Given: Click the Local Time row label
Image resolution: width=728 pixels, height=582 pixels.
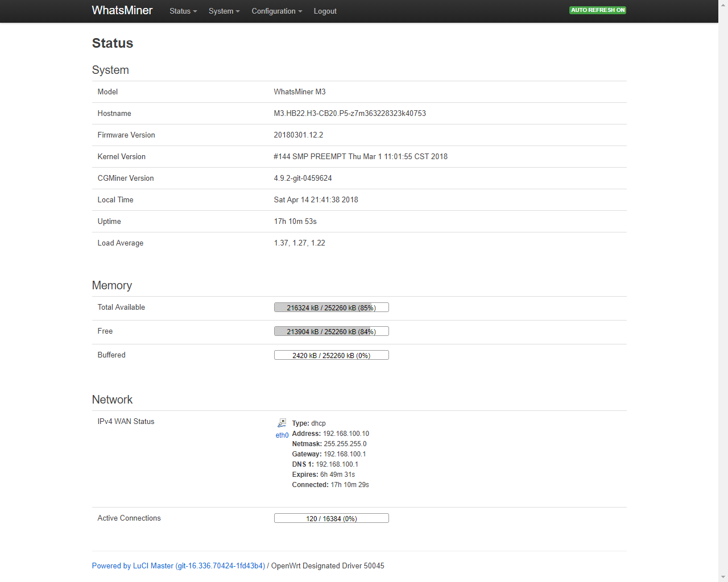Looking at the screenshot, I should pyautogui.click(x=115, y=199).
